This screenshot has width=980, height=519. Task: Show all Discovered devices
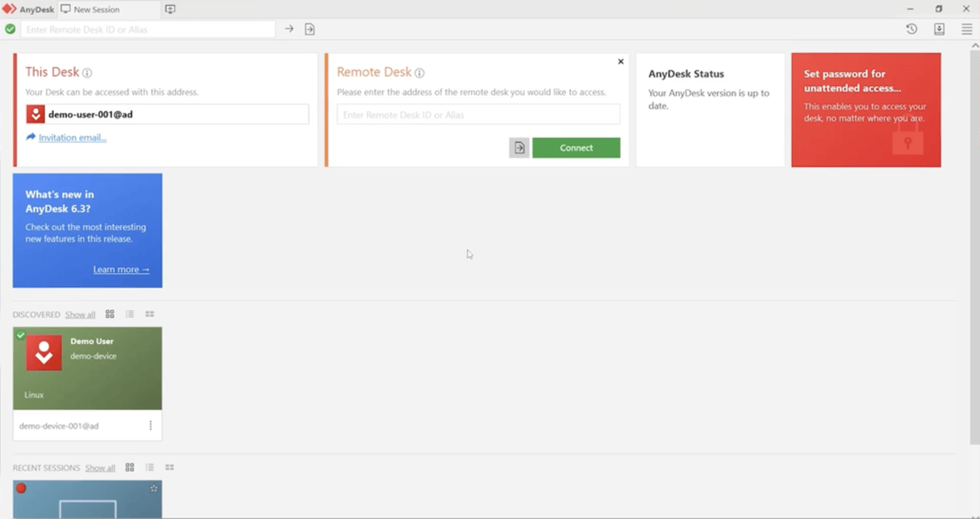(80, 314)
